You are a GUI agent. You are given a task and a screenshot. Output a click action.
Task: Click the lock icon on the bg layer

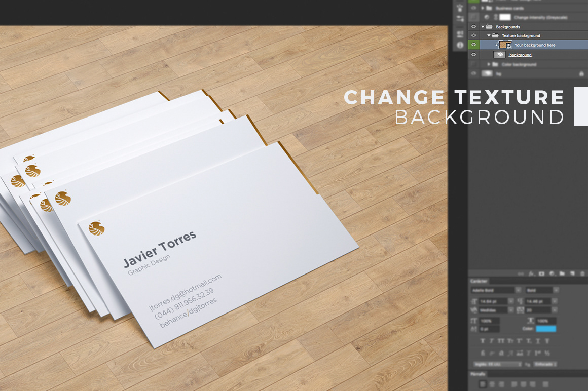(581, 74)
